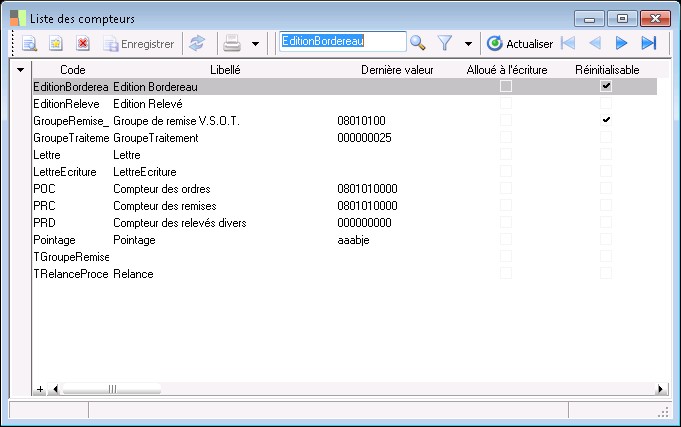Uncheck Réinitialisable for EditionBordereau row
The width and height of the screenshot is (681, 427).
point(606,86)
